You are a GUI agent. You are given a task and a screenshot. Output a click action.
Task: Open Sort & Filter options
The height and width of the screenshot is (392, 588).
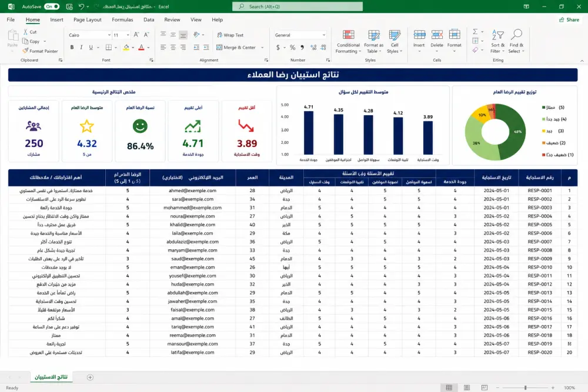497,41
